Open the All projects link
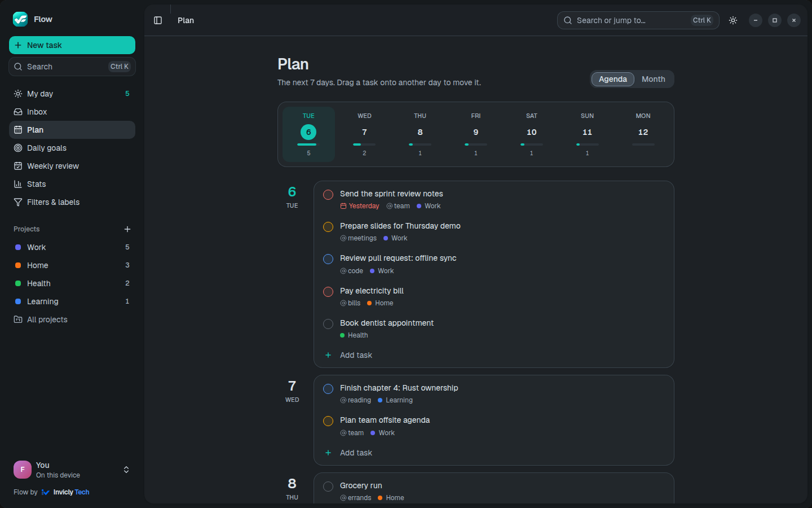 pyautogui.click(x=72, y=319)
